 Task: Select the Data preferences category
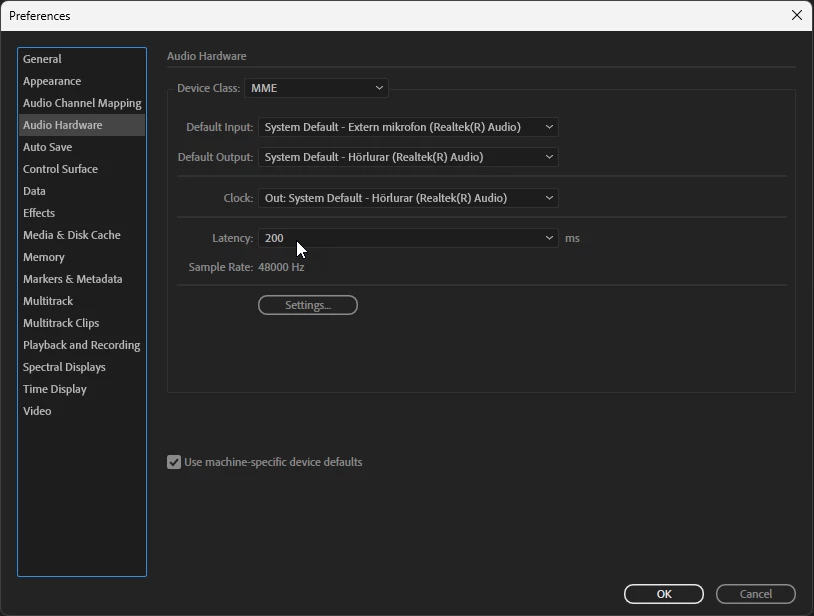pyautogui.click(x=82, y=191)
